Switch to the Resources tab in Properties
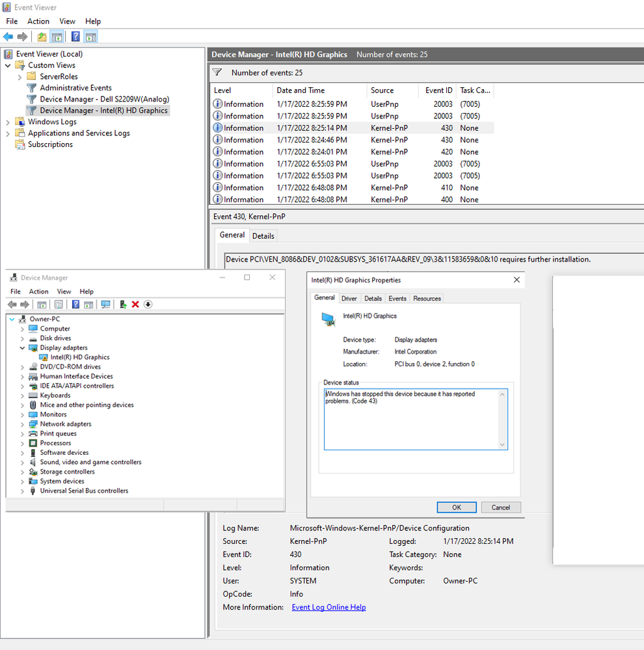The height and width of the screenshot is (650, 644). point(427,299)
